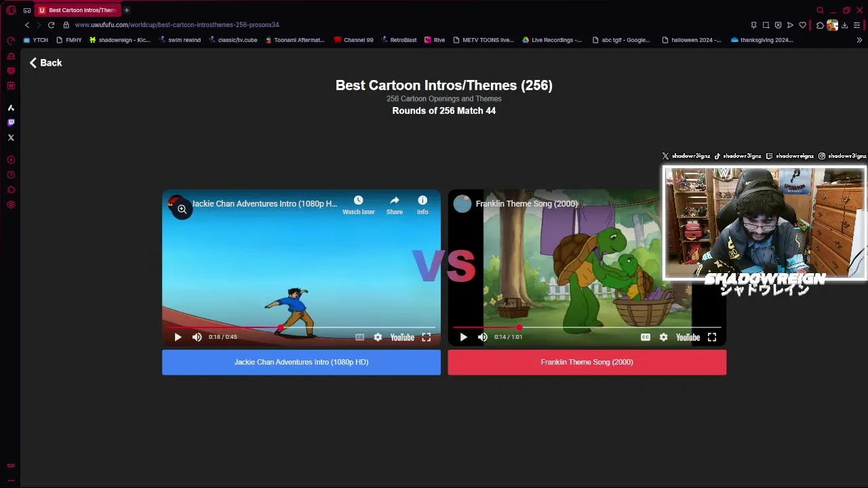Reload the current page
The width and height of the screenshot is (868, 488).
(x=51, y=25)
